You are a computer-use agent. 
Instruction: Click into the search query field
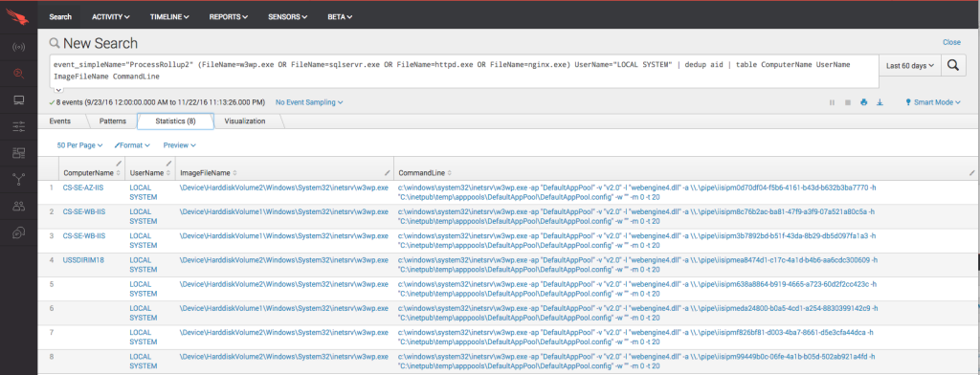click(464, 71)
